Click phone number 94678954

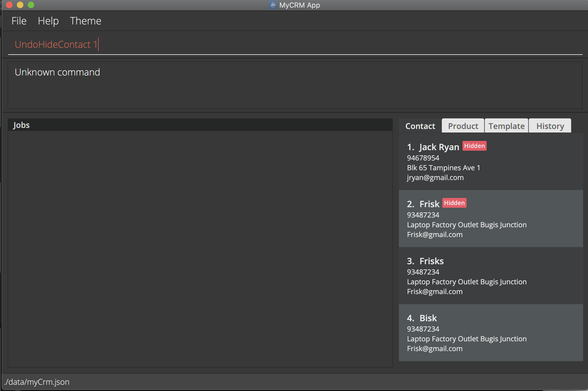423,158
